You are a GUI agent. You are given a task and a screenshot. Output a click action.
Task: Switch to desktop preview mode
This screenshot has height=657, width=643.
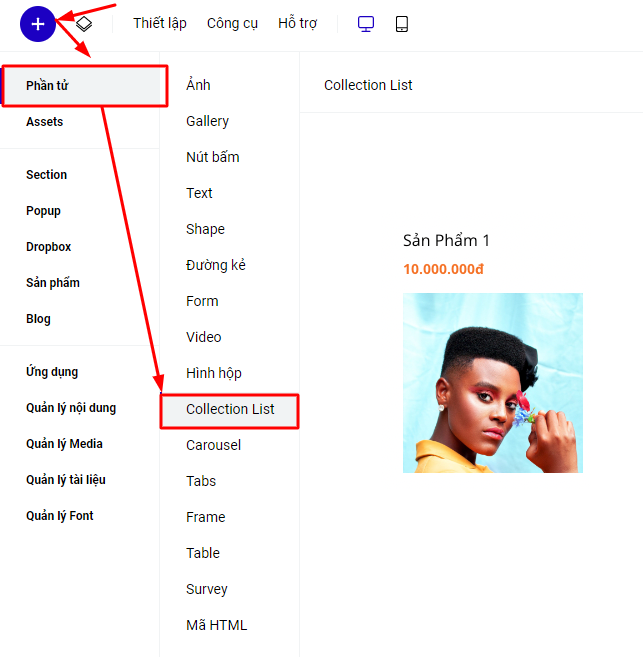coord(366,24)
